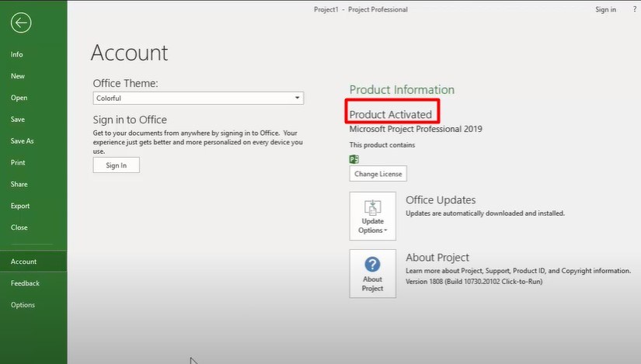Click Sign in link in title bar

(x=605, y=9)
